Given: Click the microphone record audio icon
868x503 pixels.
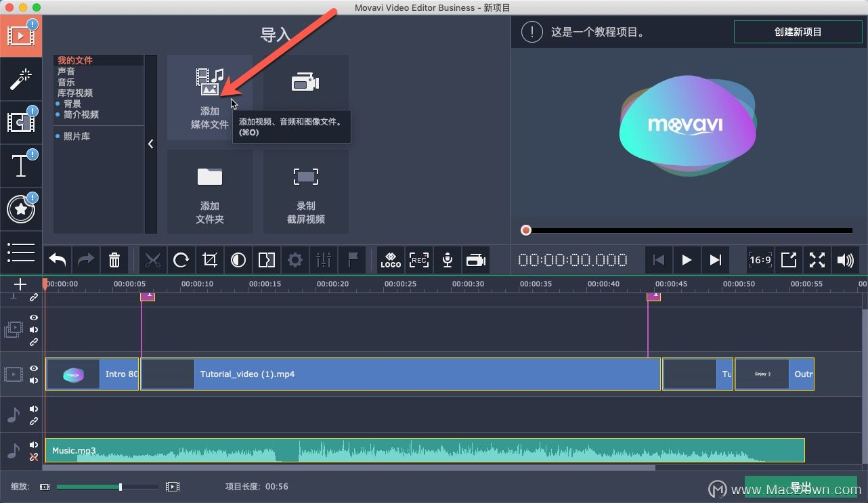Looking at the screenshot, I should [x=448, y=260].
